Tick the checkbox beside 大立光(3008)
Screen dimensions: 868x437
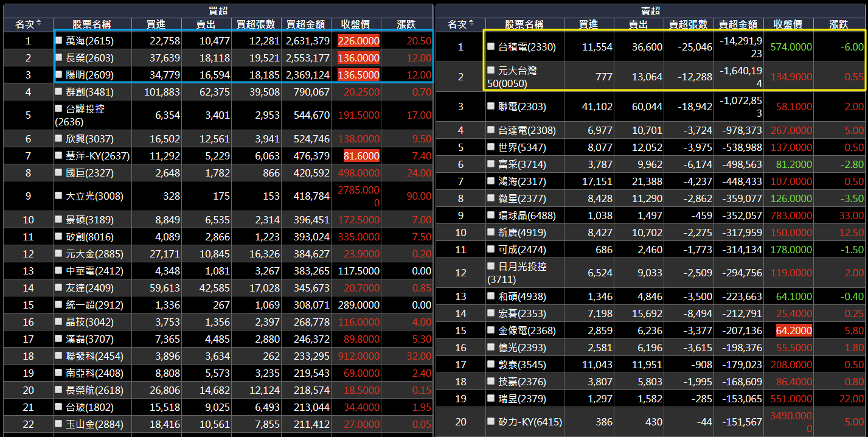(59, 196)
